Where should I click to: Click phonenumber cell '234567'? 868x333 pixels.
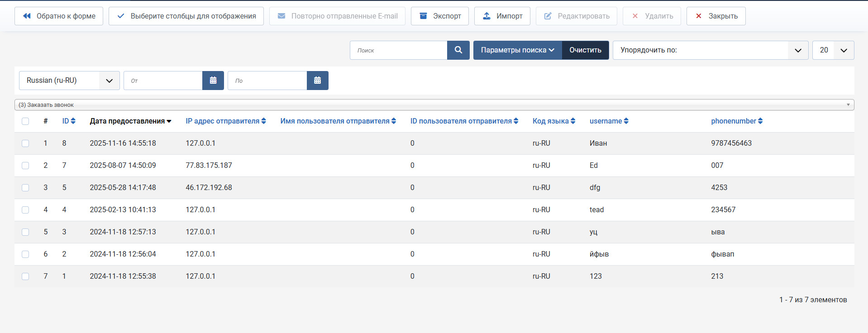pos(723,210)
